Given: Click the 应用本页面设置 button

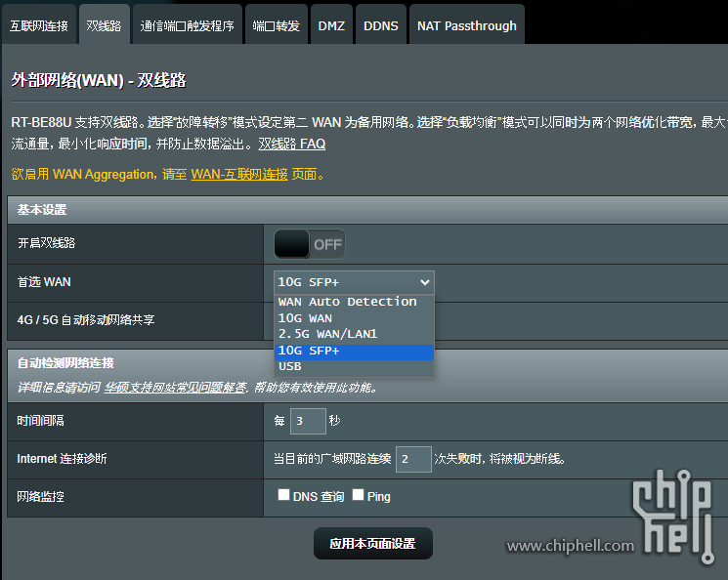Looking at the screenshot, I should (373, 543).
